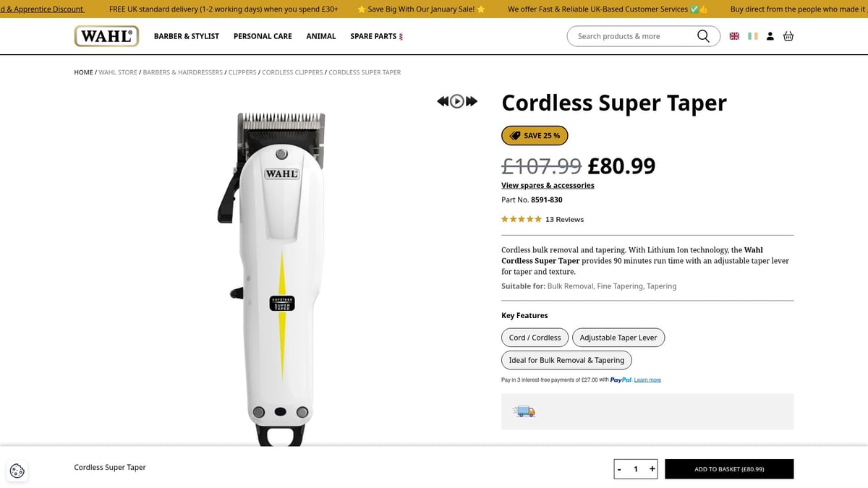This screenshot has height=488, width=868.
Task: Open cookie preferences via the cookie icon
Action: 17,471
